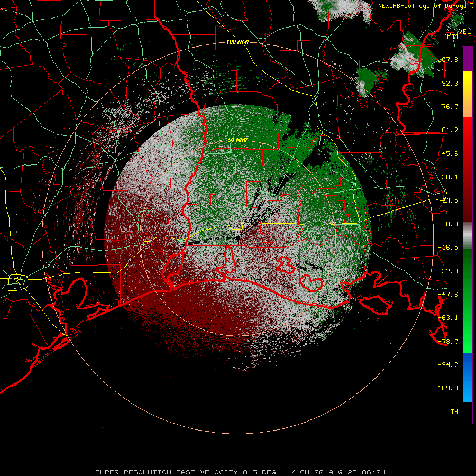This screenshot has height=476, width=476.
Task: Click the 30.1 value on velocity scale
Action: pos(450,177)
